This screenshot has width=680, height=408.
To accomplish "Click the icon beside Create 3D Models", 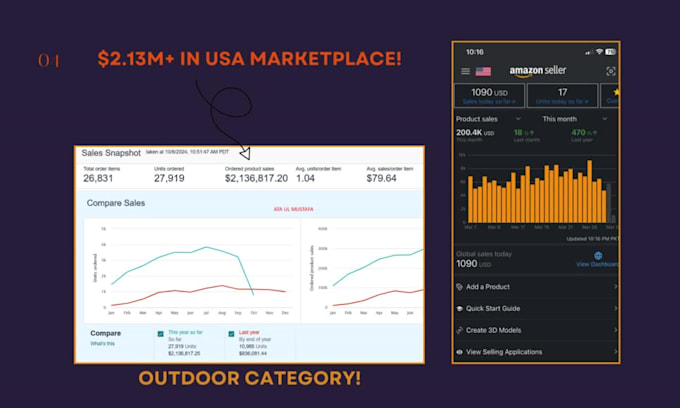I will pyautogui.click(x=460, y=330).
